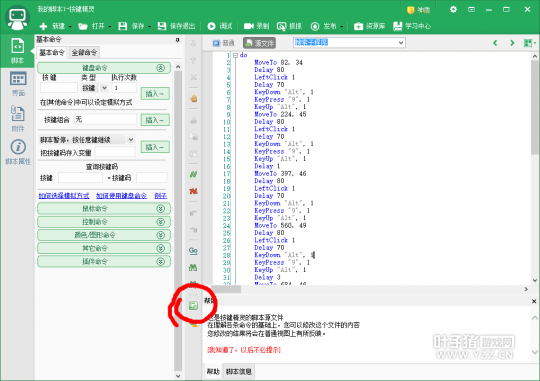Switch to 界面 in the left sidebar
The image size is (540, 381).
coord(18,84)
